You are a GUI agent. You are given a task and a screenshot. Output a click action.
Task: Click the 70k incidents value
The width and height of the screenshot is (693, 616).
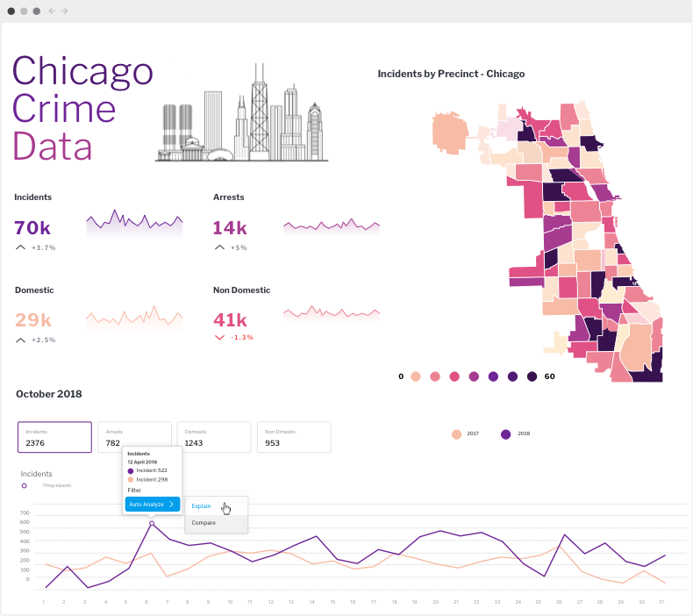(32, 228)
